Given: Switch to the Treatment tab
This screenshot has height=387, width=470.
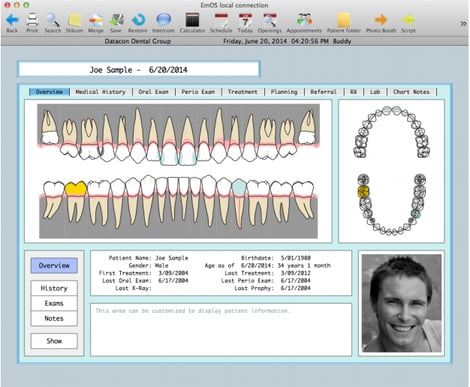Looking at the screenshot, I should click(243, 92).
